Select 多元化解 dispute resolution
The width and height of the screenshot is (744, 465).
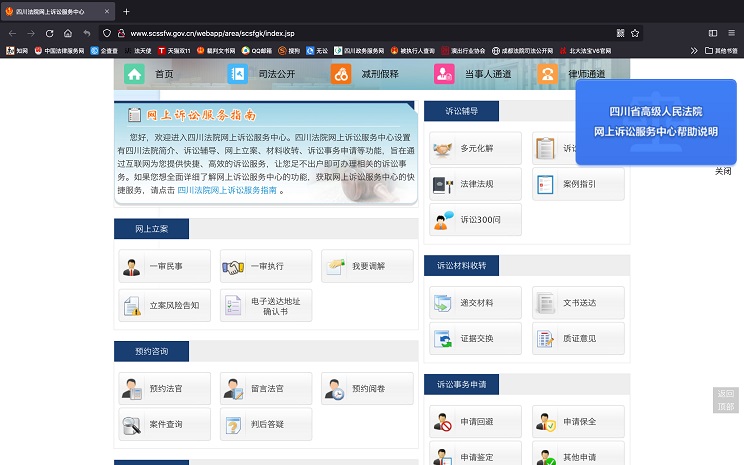(x=475, y=148)
